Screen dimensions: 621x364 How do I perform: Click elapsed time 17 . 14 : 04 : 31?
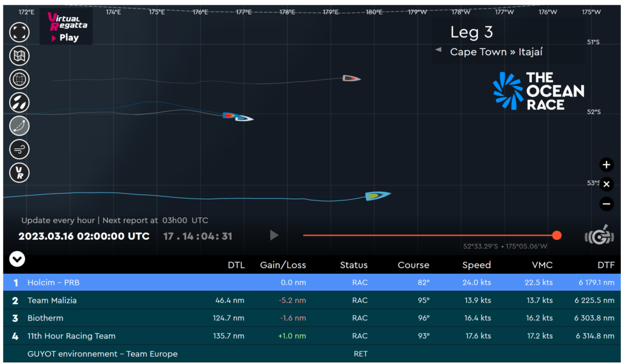(x=198, y=236)
